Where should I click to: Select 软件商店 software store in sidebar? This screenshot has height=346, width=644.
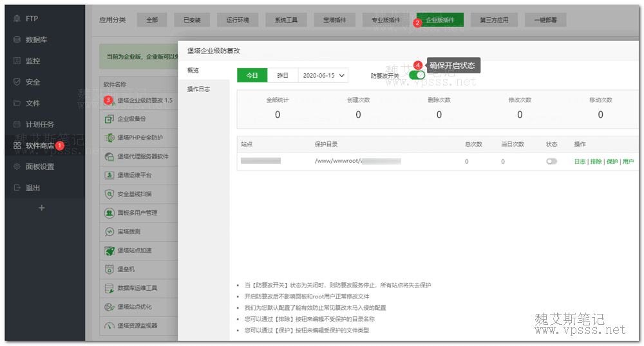click(x=39, y=145)
